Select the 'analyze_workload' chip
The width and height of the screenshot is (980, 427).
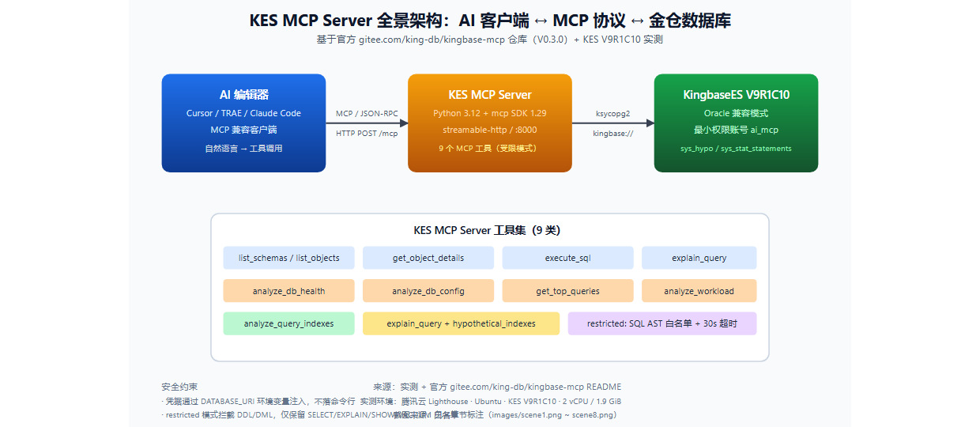coord(699,291)
